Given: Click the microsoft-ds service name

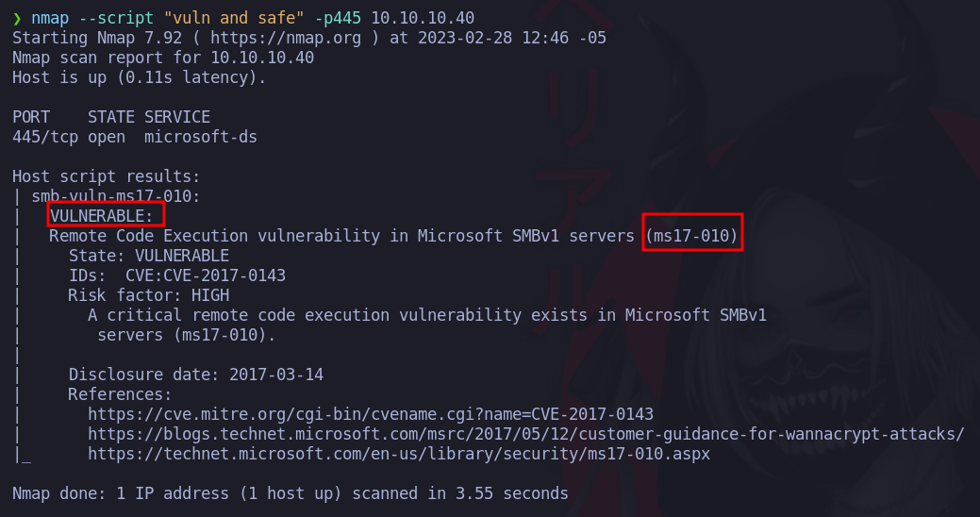Looking at the screenshot, I should coord(201,137).
